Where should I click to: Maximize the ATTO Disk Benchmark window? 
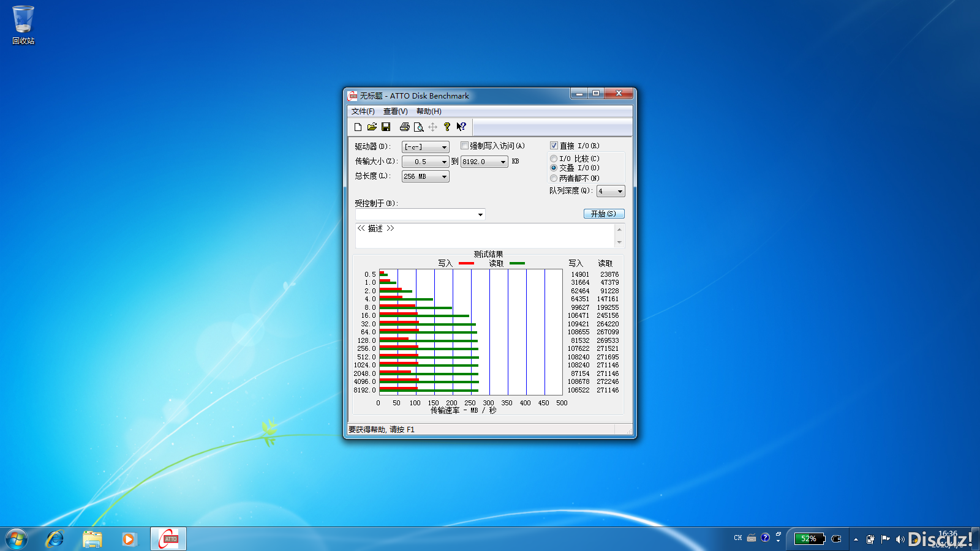pyautogui.click(x=596, y=93)
